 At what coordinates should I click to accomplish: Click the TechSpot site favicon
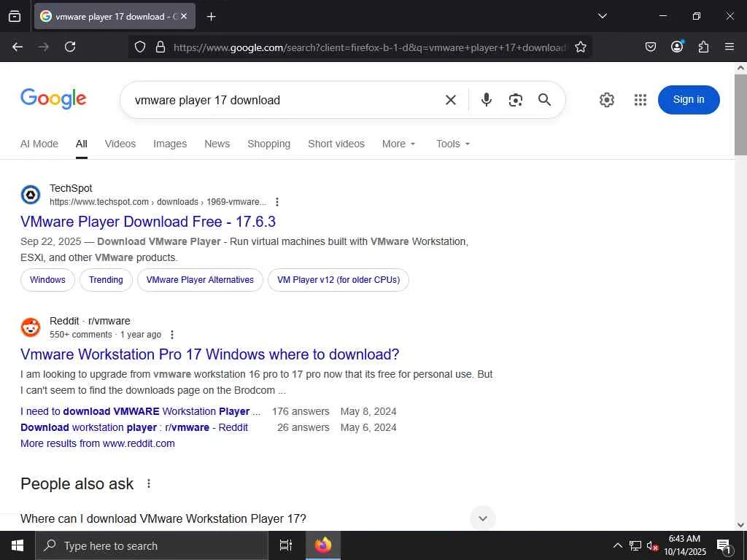click(x=31, y=195)
